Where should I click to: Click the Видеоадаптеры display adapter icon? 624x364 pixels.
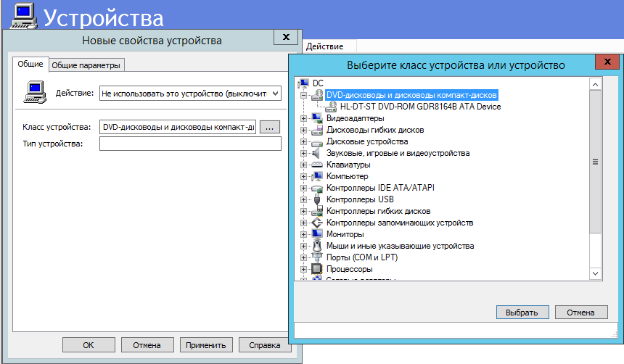[317, 118]
